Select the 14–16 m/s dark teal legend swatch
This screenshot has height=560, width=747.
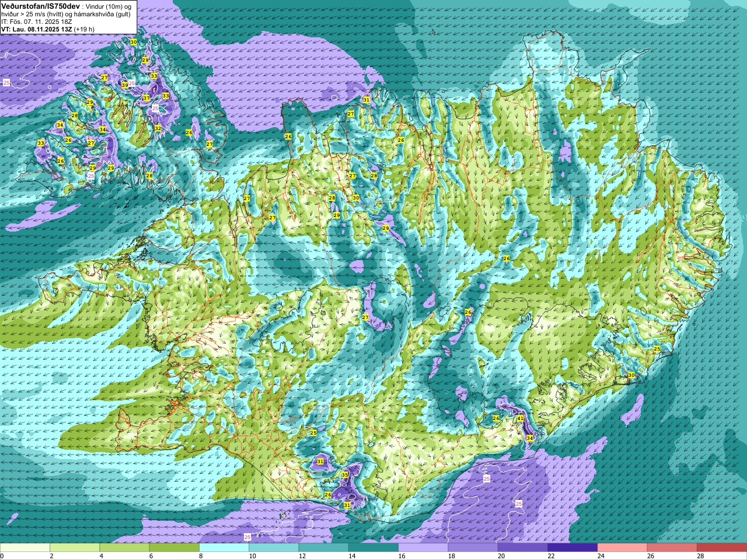(373, 548)
